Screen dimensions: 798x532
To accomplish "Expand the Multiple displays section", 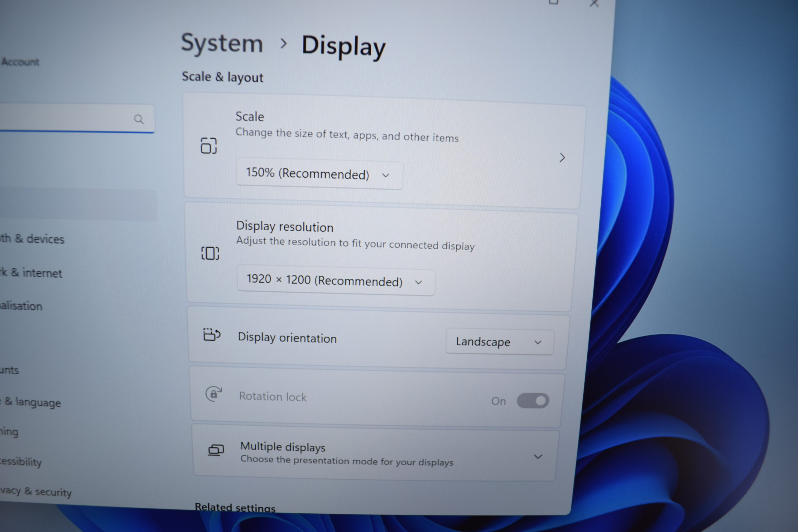I will 538,457.
